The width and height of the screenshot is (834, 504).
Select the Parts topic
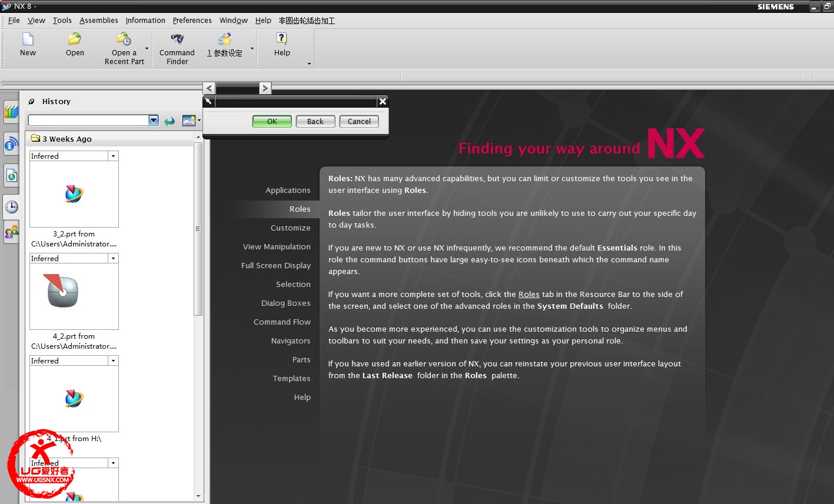pos(301,359)
